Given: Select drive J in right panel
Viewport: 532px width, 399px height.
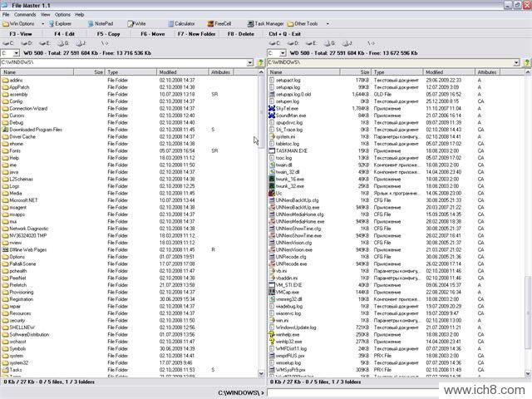Looking at the screenshot, I should [347, 43].
